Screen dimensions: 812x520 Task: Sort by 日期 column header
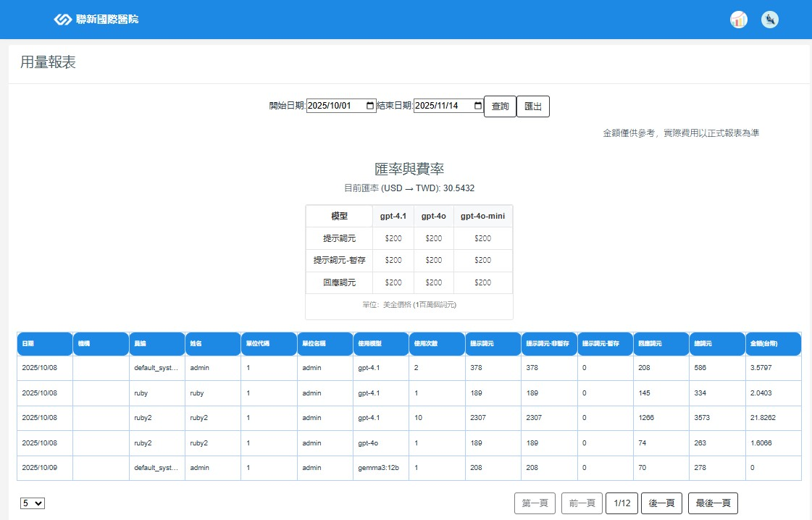[45, 344]
